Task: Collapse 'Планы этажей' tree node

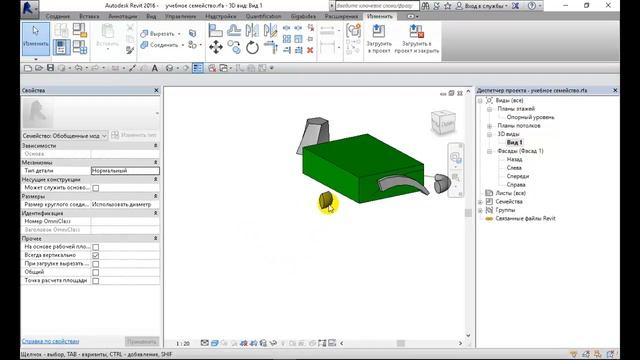Action: click(x=489, y=109)
